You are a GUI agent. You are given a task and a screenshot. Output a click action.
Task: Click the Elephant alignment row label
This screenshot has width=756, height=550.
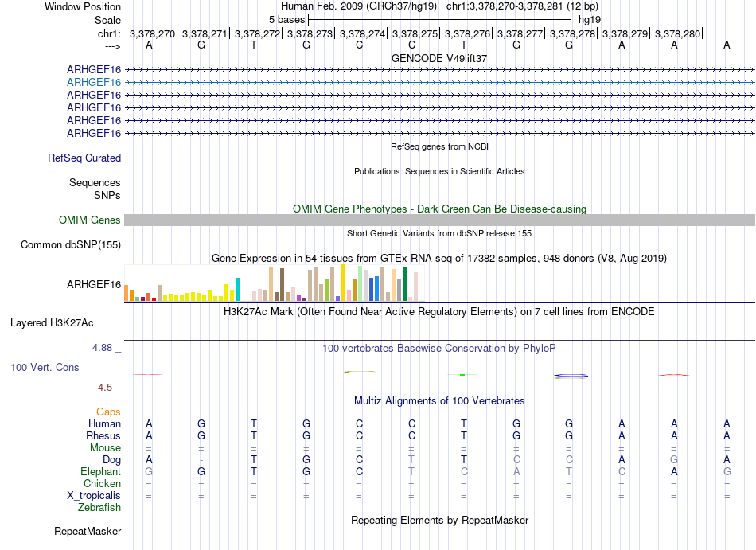(x=100, y=472)
